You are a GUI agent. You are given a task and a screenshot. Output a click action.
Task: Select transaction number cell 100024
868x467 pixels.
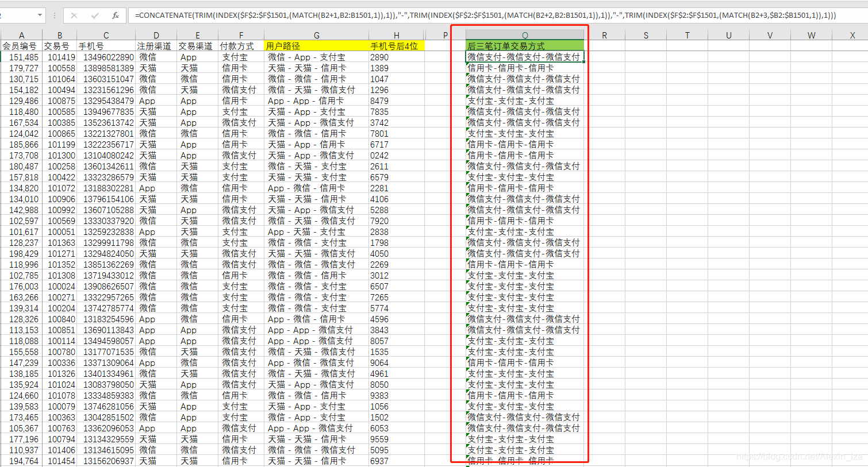pos(60,286)
